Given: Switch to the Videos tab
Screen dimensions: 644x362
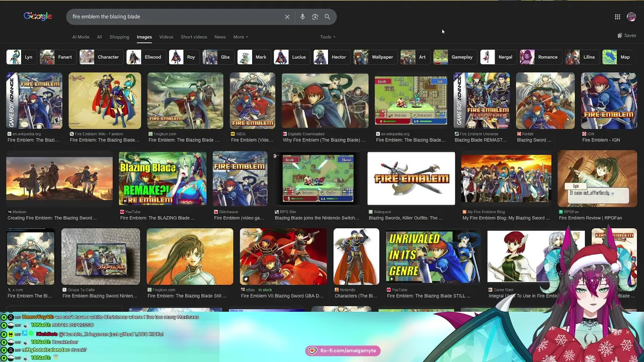Looking at the screenshot, I should (x=166, y=37).
